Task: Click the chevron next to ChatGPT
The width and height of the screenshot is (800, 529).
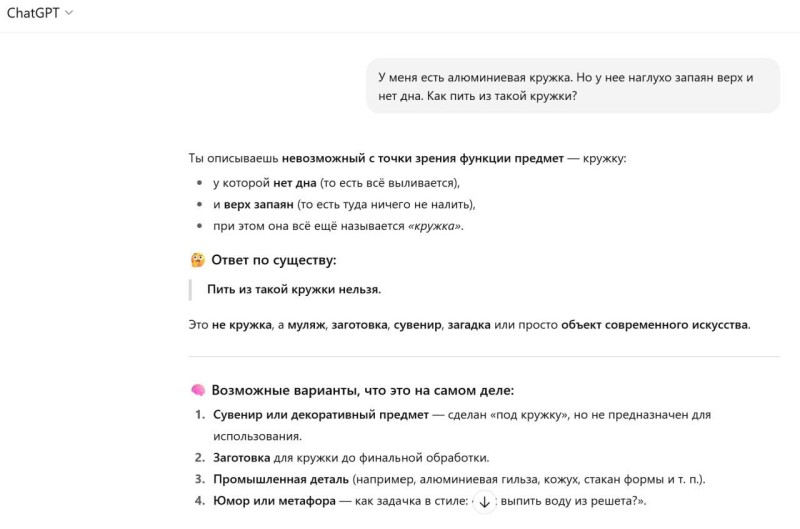Action: (x=69, y=13)
